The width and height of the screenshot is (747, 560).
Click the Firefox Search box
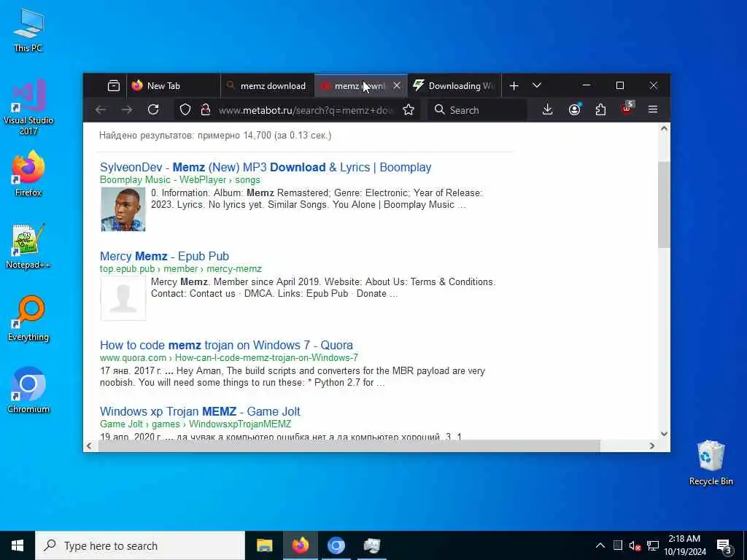[477, 110]
